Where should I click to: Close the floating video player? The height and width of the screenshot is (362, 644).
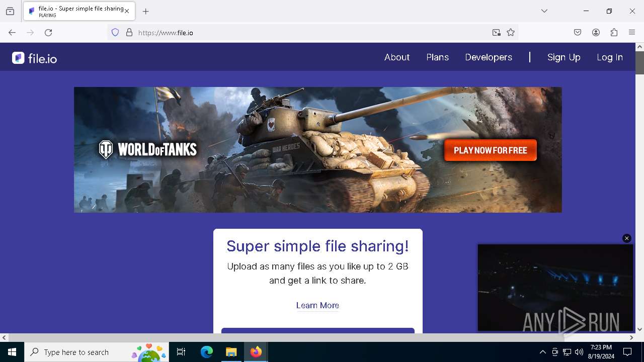point(626,238)
